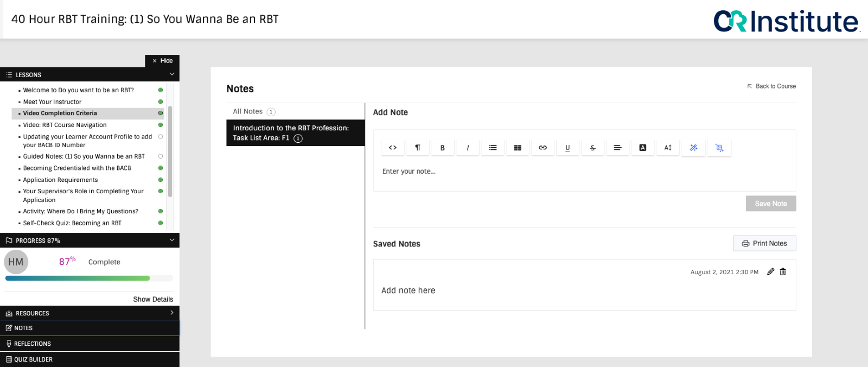Expand the Resources section arrow

[172, 313]
